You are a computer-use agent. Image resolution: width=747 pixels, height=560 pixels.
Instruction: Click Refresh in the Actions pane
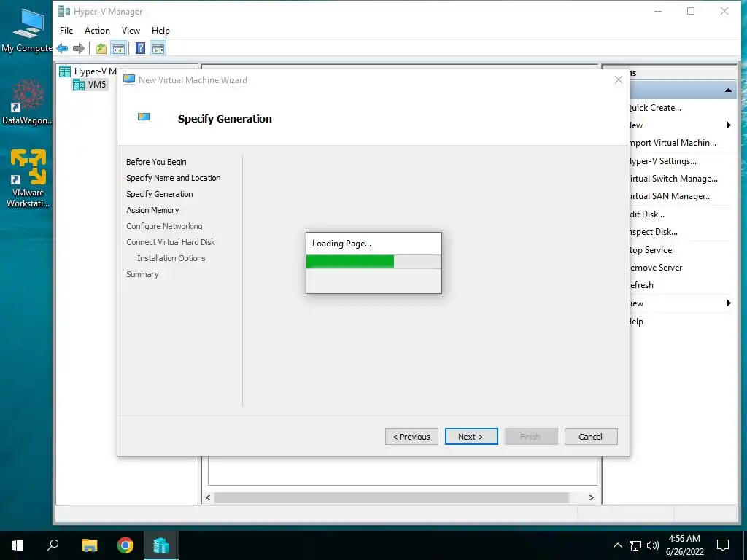(x=642, y=285)
